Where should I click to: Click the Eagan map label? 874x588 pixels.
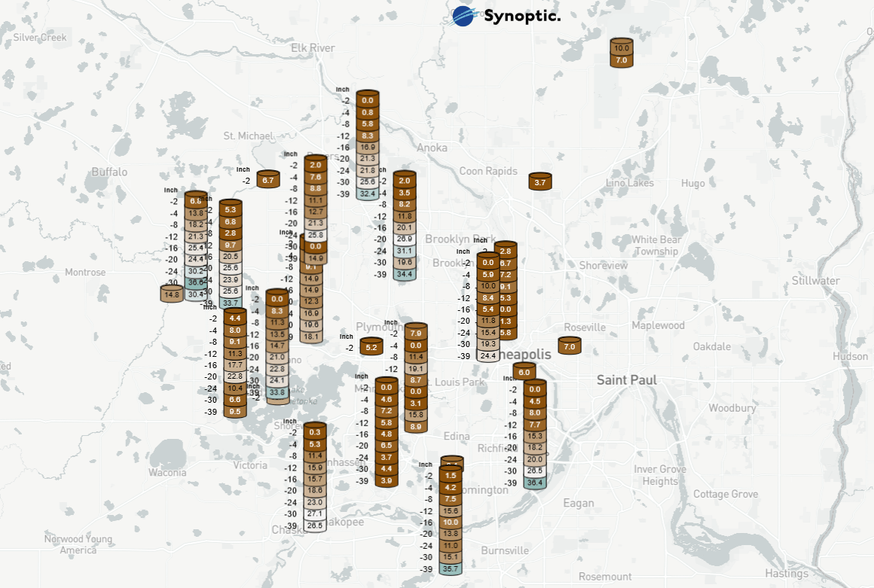click(579, 504)
